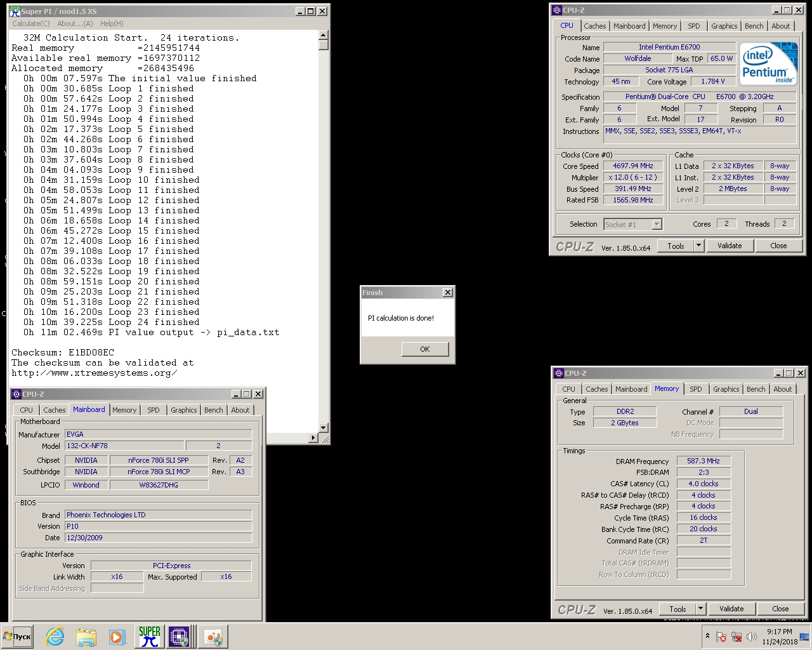
Task: Click the CPU-Z icon in CPU window title bar
Action: coord(557,10)
